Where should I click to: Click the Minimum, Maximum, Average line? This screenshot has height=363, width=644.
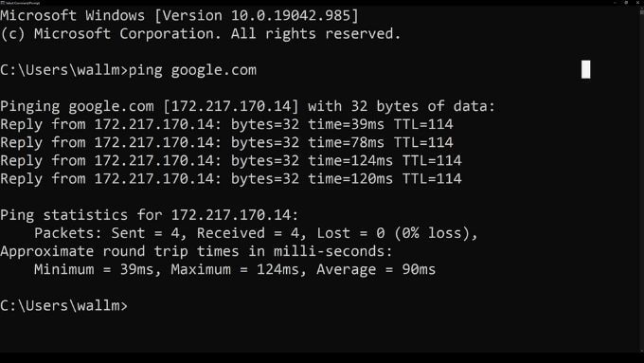click(235, 269)
